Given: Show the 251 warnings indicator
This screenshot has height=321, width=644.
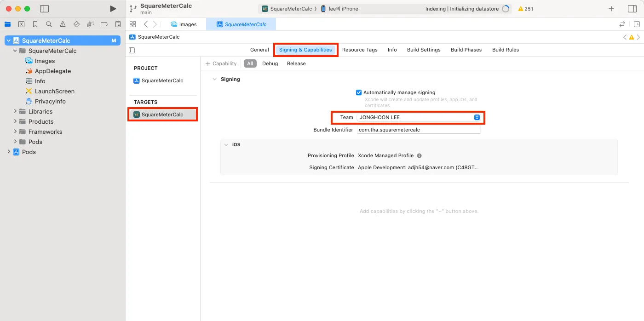Looking at the screenshot, I should pyautogui.click(x=526, y=9).
